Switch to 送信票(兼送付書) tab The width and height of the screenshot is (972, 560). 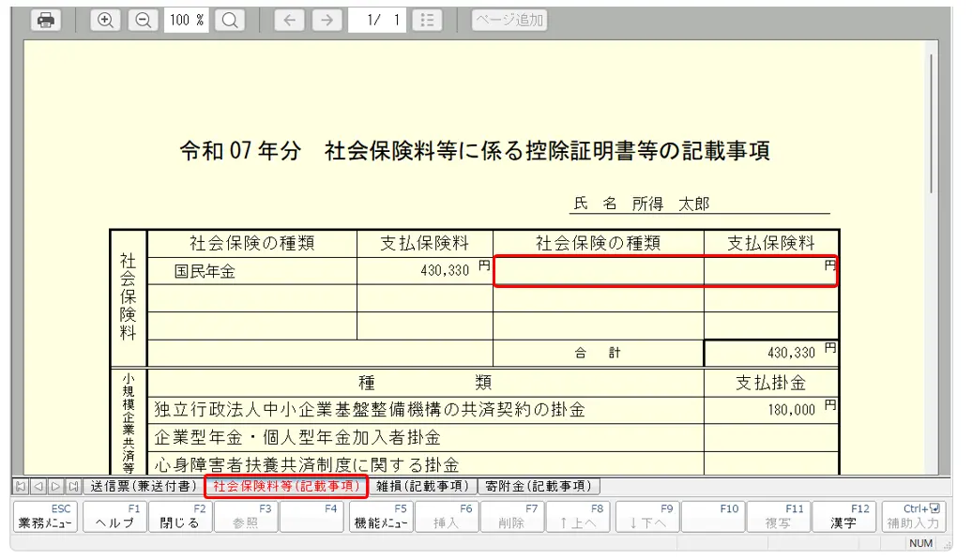tap(141, 486)
